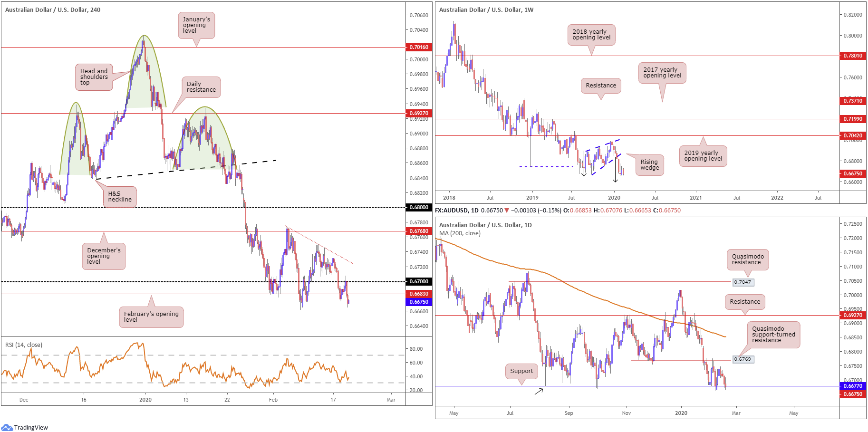Select the 2019 yearly opening level callout
Image resolution: width=868 pixels, height=432 pixels.
click(x=703, y=156)
